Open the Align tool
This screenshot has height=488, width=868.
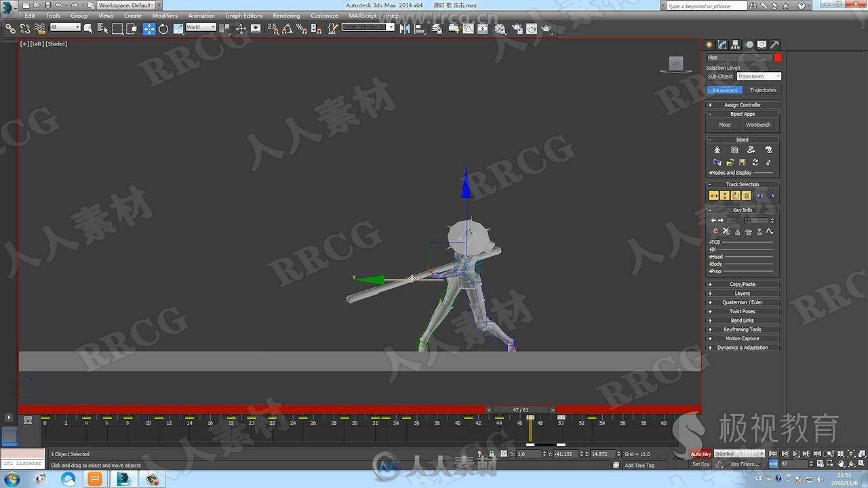[x=420, y=28]
